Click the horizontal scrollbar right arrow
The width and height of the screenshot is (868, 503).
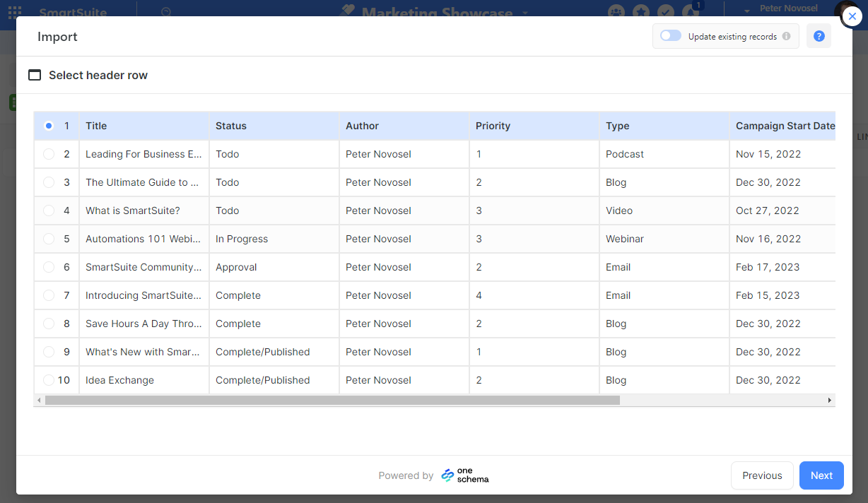pos(830,401)
